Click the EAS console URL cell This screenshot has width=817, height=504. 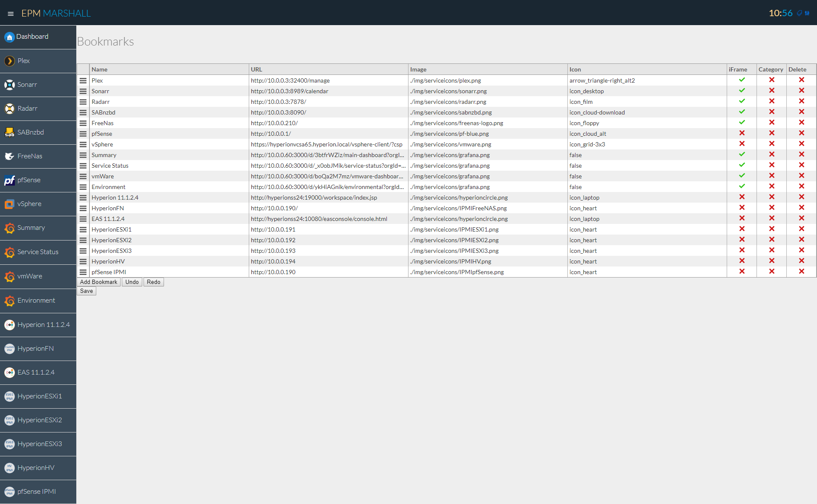pyautogui.click(x=328, y=219)
